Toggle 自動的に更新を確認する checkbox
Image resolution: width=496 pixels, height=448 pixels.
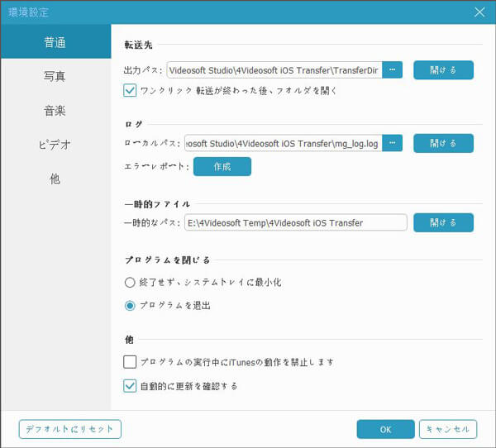130,386
